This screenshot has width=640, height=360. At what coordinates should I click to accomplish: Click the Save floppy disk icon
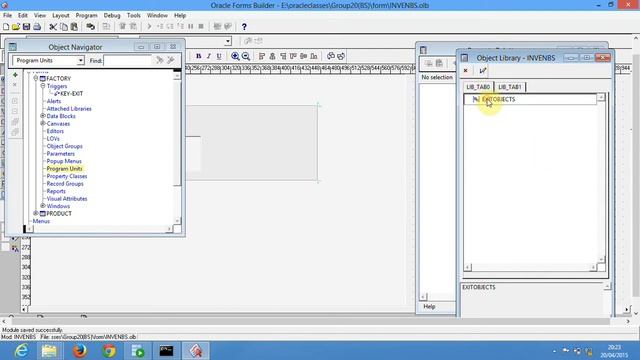27,27
